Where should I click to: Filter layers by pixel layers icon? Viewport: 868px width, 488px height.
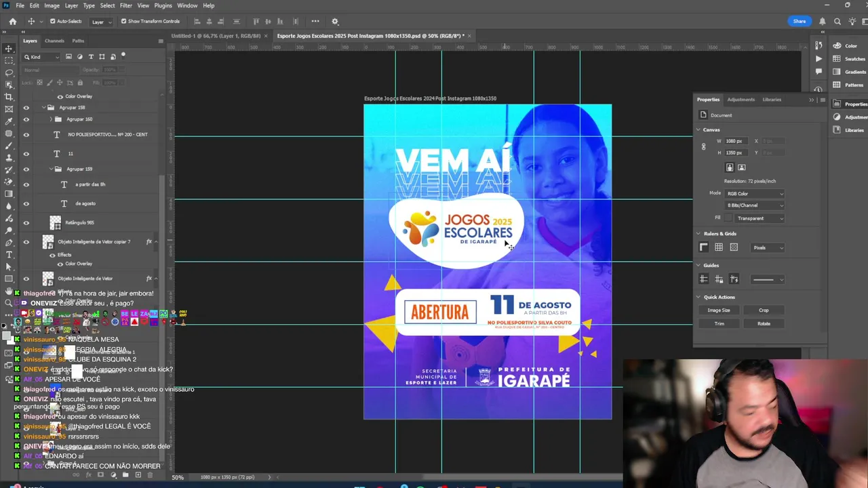68,57
